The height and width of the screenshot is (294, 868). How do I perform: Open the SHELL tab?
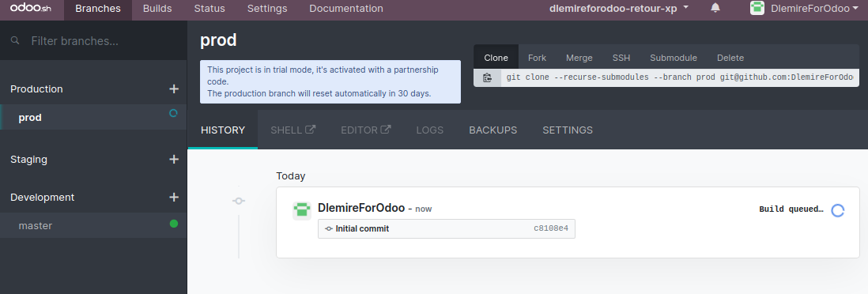click(x=292, y=130)
